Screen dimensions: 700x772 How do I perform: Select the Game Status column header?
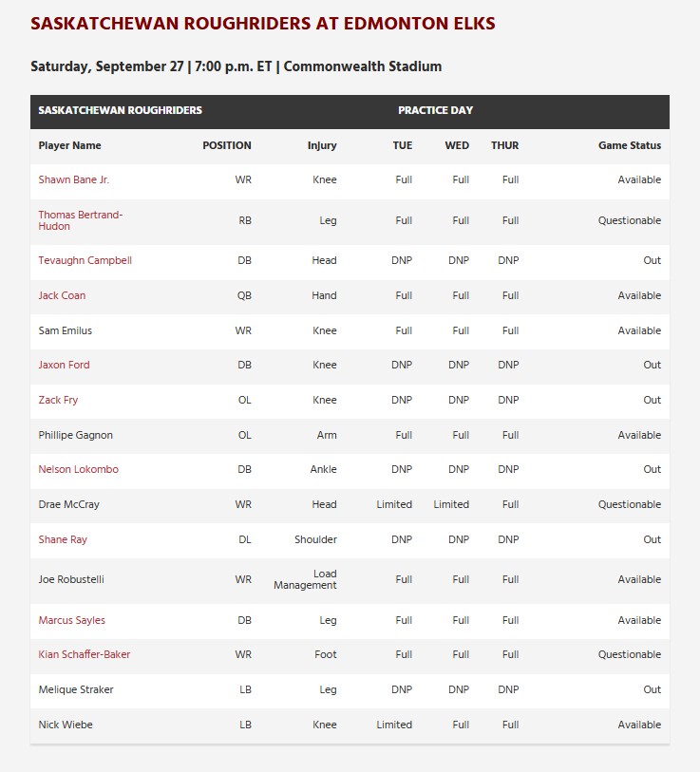coord(629,145)
